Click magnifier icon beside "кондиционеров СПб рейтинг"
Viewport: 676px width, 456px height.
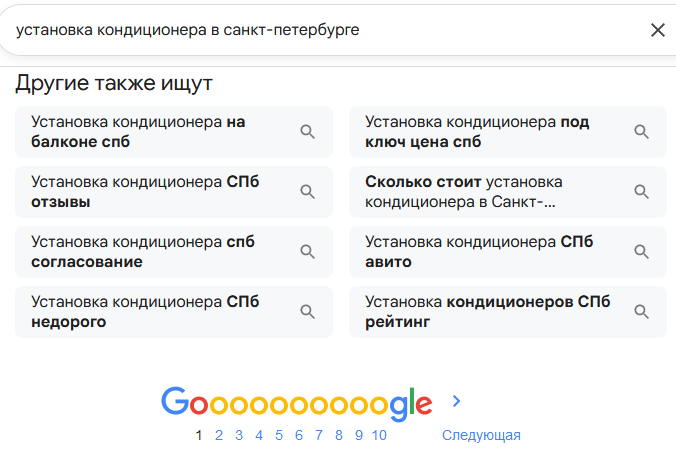(642, 312)
